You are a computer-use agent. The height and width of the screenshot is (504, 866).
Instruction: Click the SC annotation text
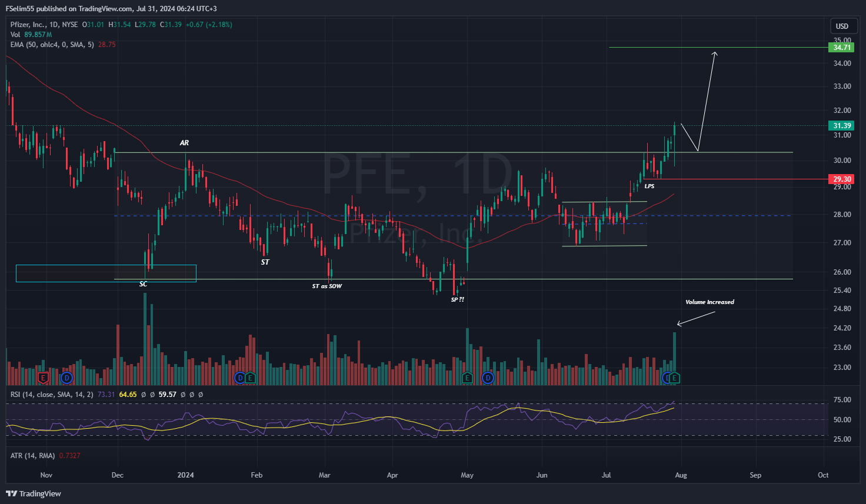click(x=143, y=284)
